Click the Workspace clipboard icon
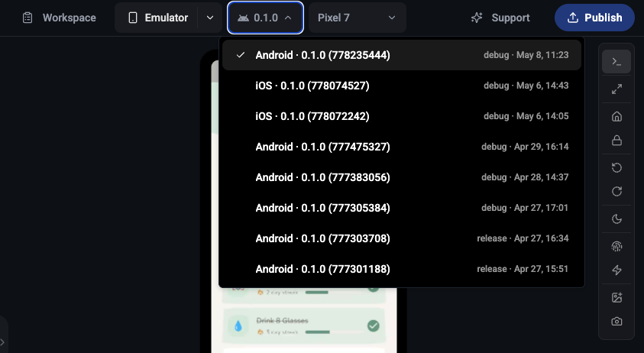Image resolution: width=644 pixels, height=353 pixels. tap(28, 18)
